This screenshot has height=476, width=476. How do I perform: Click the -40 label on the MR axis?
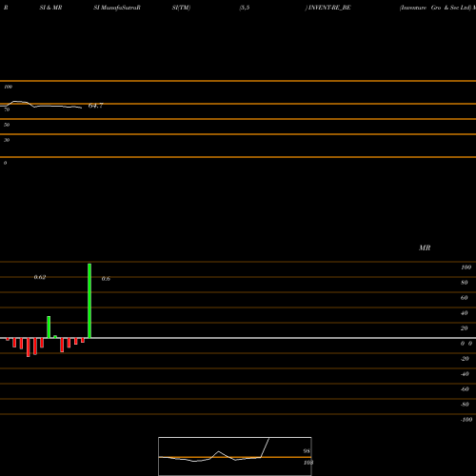[465, 374]
